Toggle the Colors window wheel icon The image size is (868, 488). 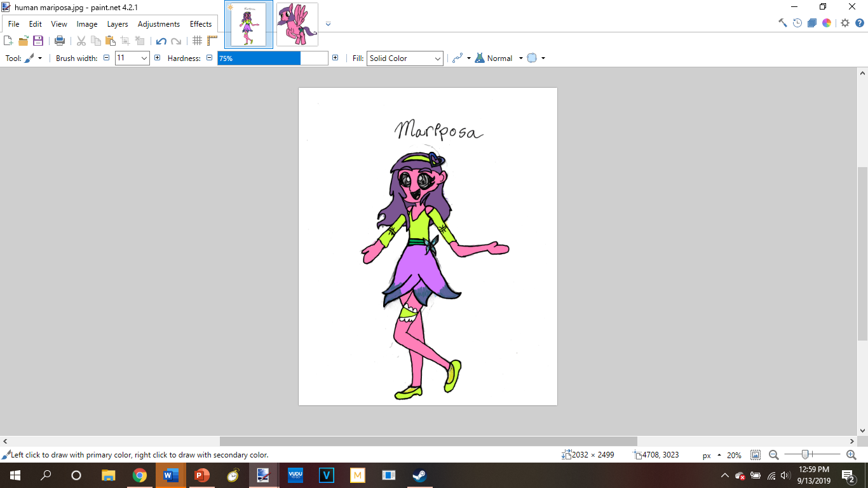pyautogui.click(x=827, y=23)
